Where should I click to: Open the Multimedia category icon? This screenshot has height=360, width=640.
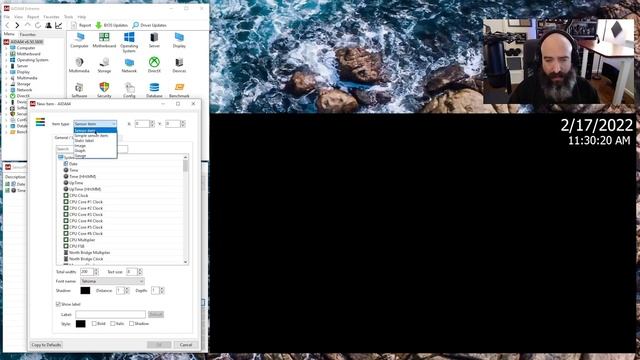pyautogui.click(x=79, y=65)
